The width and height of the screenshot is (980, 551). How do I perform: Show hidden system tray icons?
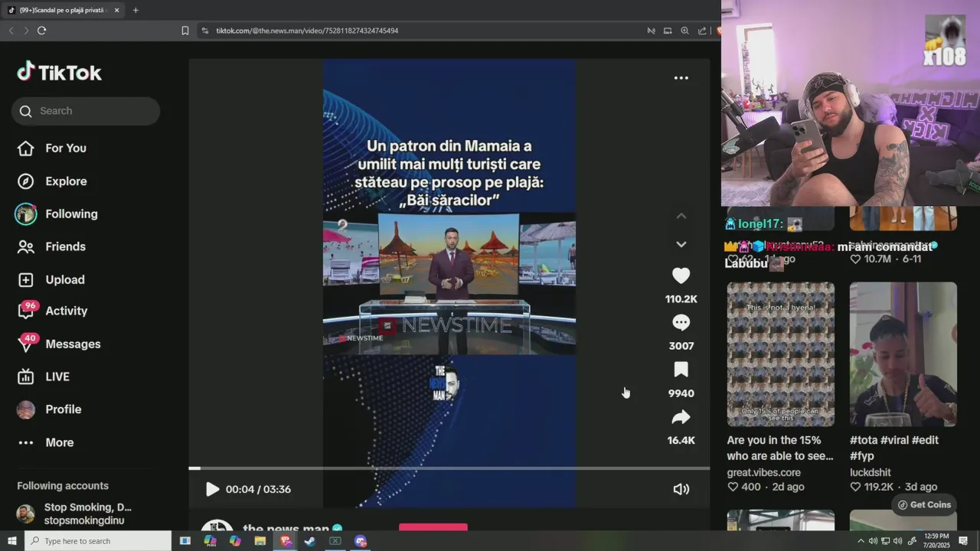click(861, 541)
